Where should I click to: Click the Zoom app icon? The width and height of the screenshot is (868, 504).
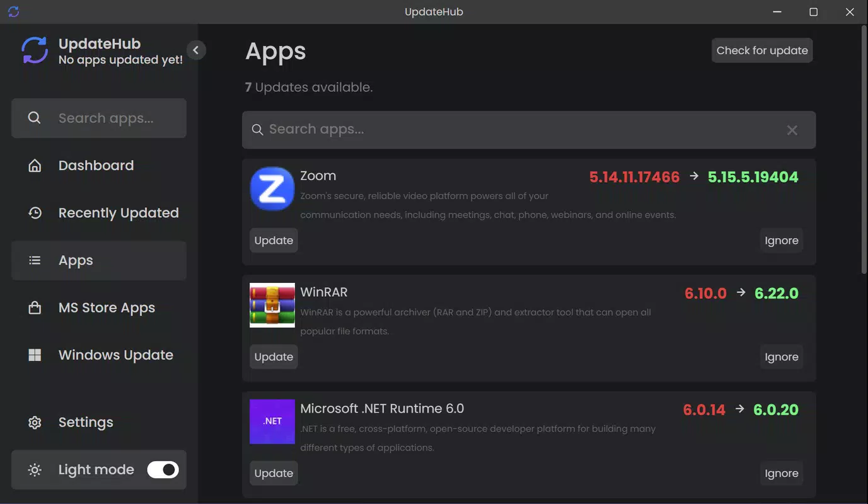coord(272,188)
